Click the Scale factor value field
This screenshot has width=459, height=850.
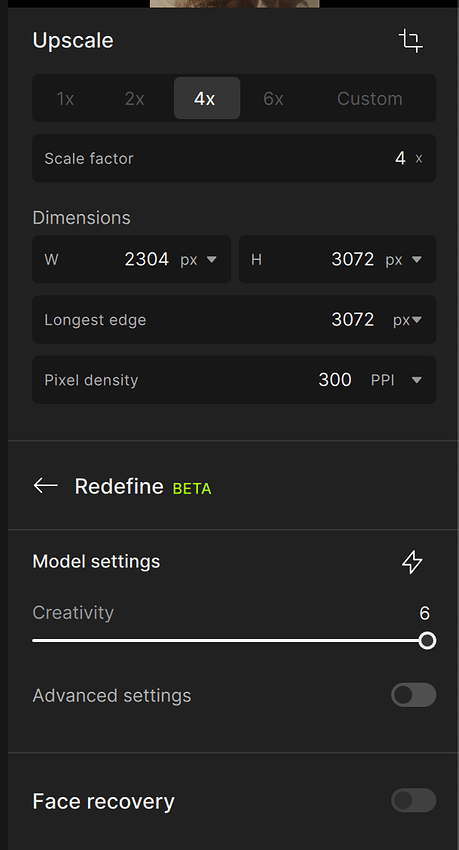point(234,158)
